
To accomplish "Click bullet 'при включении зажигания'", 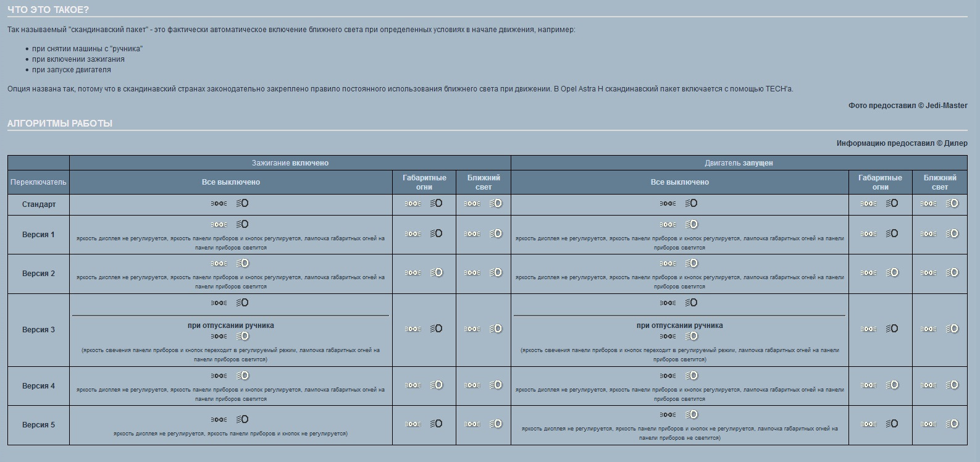I will (x=78, y=59).
